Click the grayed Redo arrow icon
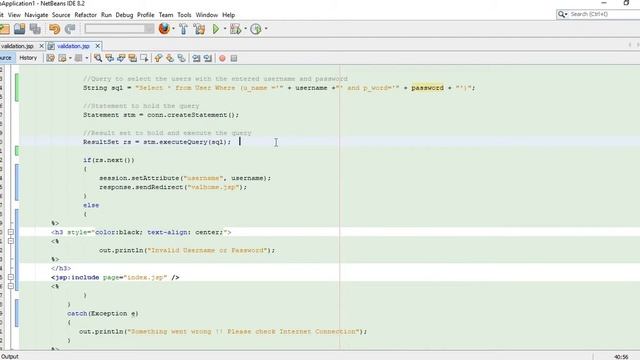The image size is (640, 360). (x=70, y=29)
